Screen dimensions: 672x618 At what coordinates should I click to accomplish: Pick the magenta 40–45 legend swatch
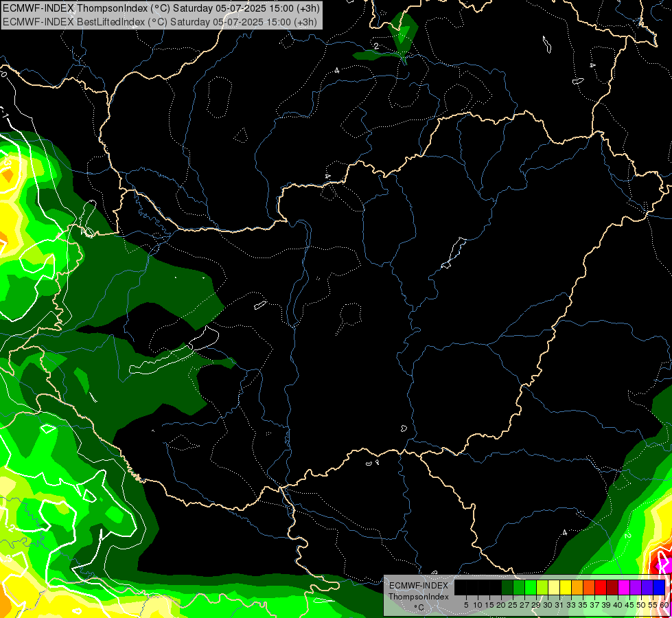click(623, 587)
